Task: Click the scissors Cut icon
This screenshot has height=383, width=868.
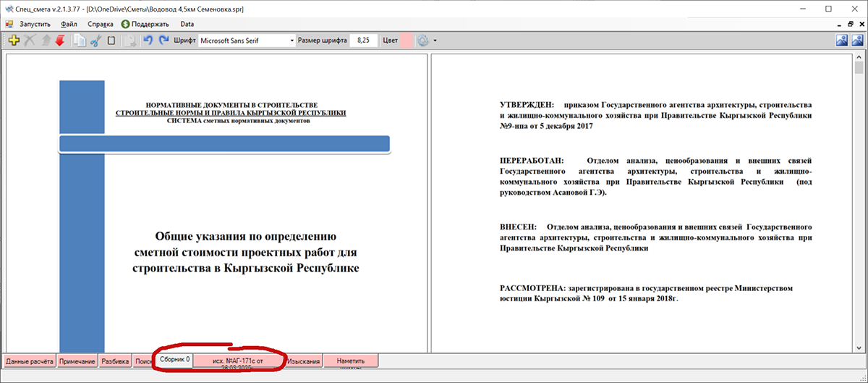Action: [x=95, y=41]
